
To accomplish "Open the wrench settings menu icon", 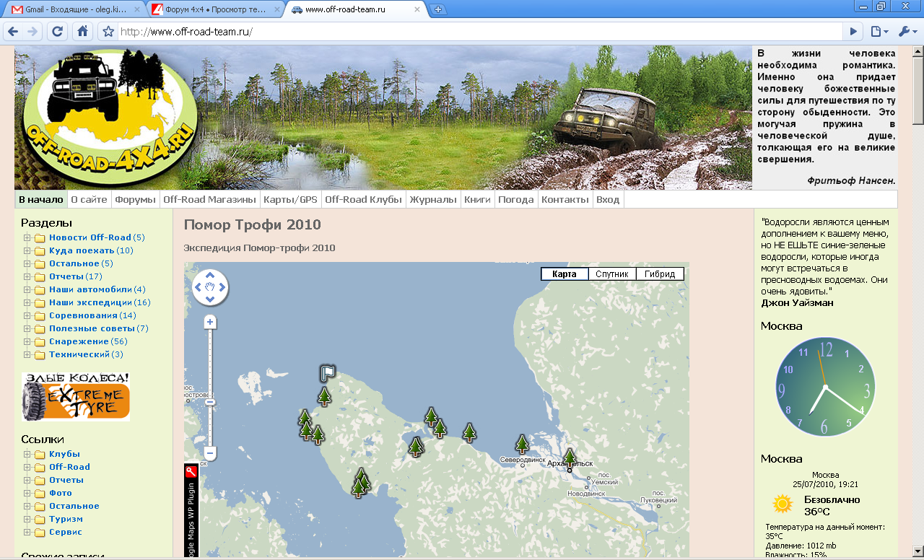I will click(x=905, y=32).
